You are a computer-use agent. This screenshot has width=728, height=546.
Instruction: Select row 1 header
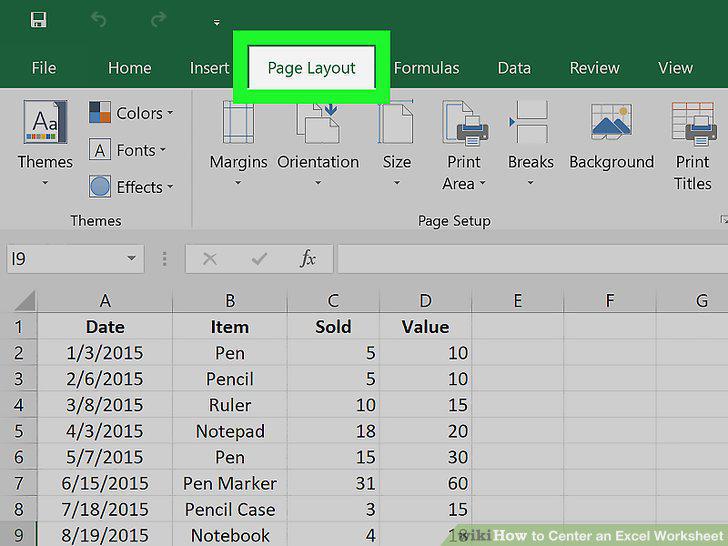(x=18, y=327)
